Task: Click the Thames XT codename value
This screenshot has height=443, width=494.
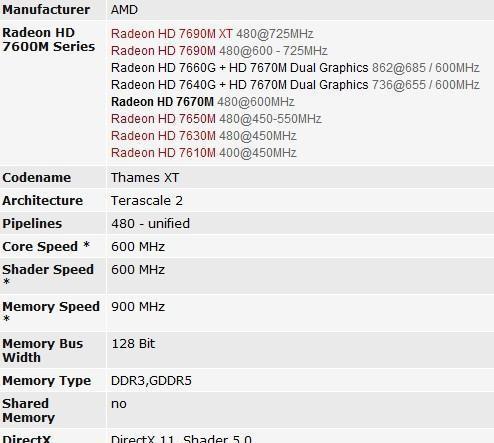Action: point(145,178)
